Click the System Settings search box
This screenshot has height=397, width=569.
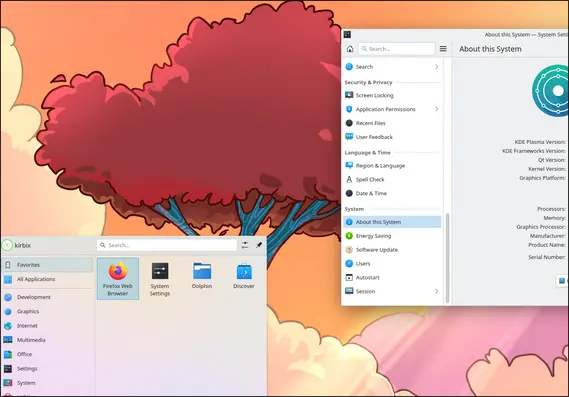(x=396, y=49)
